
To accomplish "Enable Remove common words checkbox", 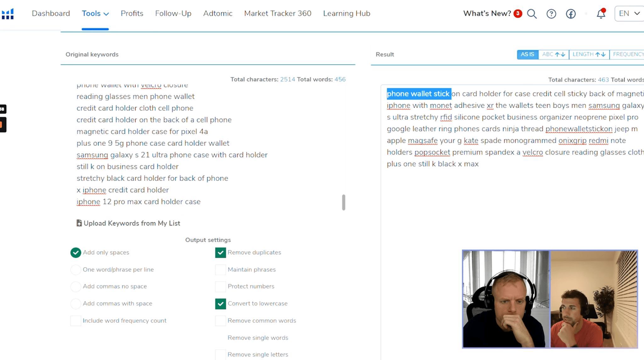I will tap(220, 321).
